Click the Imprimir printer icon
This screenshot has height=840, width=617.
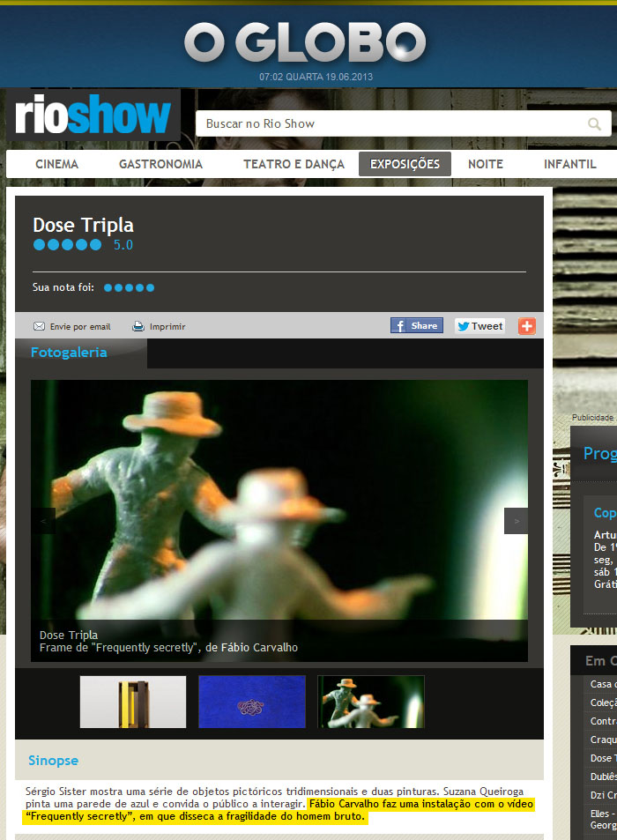coord(138,326)
